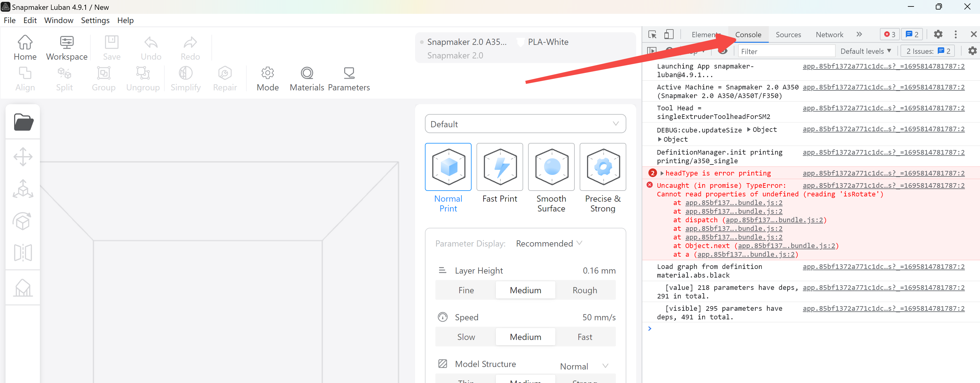Viewport: 980px width, 383px height.
Task: Click the open file folder icon
Action: (23, 122)
